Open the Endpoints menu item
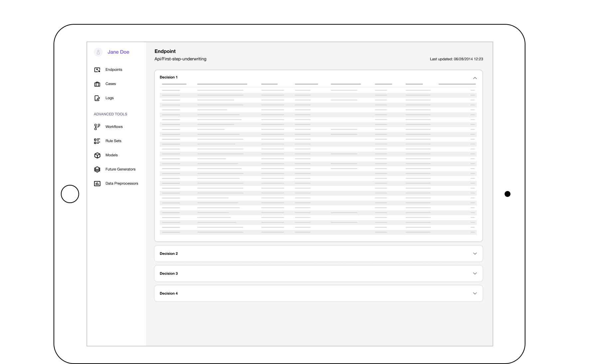Viewport: 597px width, 364px height. coord(114,70)
